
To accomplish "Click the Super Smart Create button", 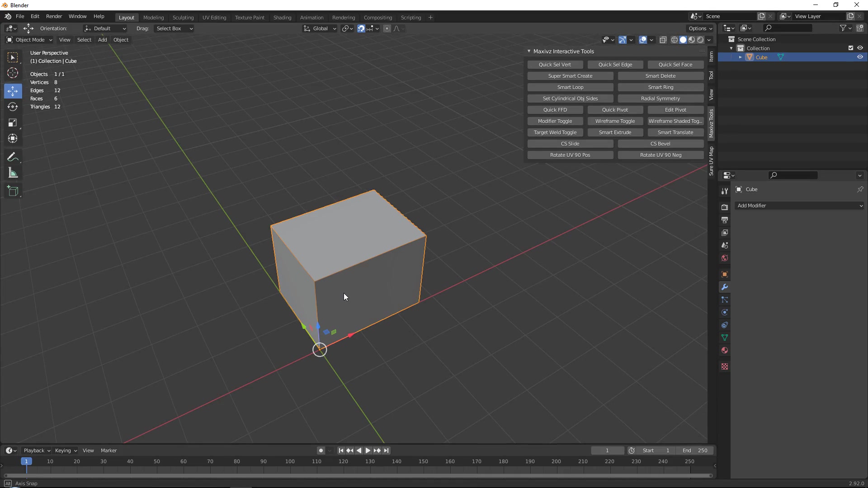I will (570, 76).
